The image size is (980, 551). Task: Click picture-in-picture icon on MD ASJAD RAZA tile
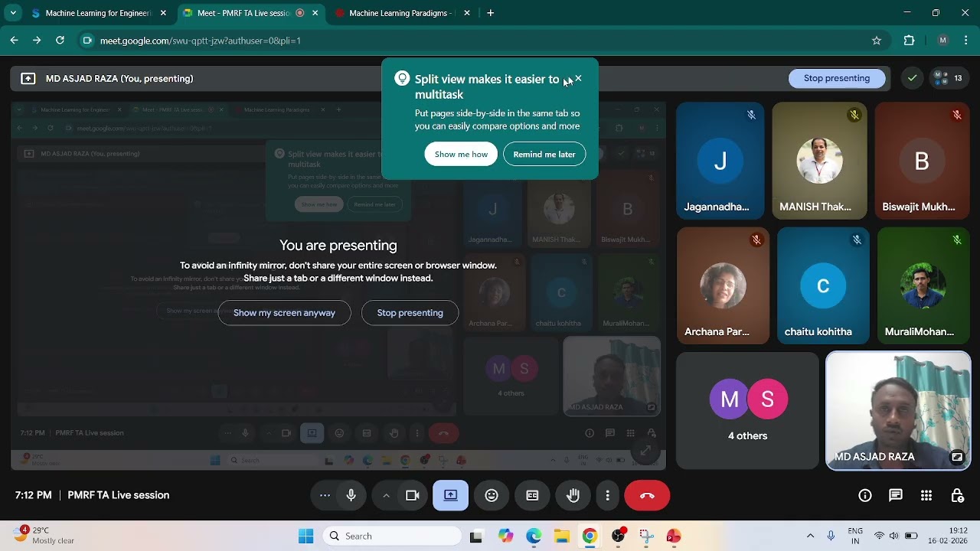click(957, 457)
